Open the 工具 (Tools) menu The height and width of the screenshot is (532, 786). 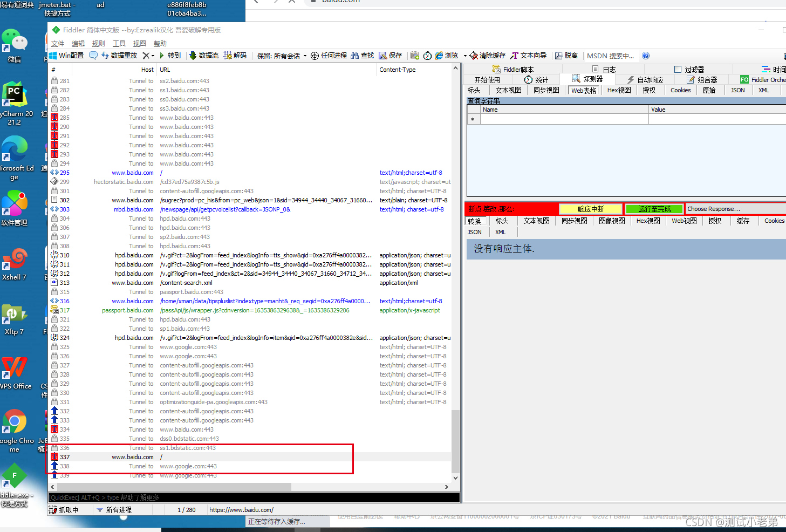point(119,44)
